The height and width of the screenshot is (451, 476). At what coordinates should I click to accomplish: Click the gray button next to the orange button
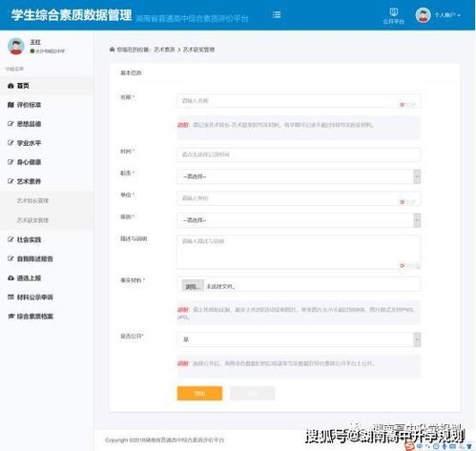click(x=253, y=393)
